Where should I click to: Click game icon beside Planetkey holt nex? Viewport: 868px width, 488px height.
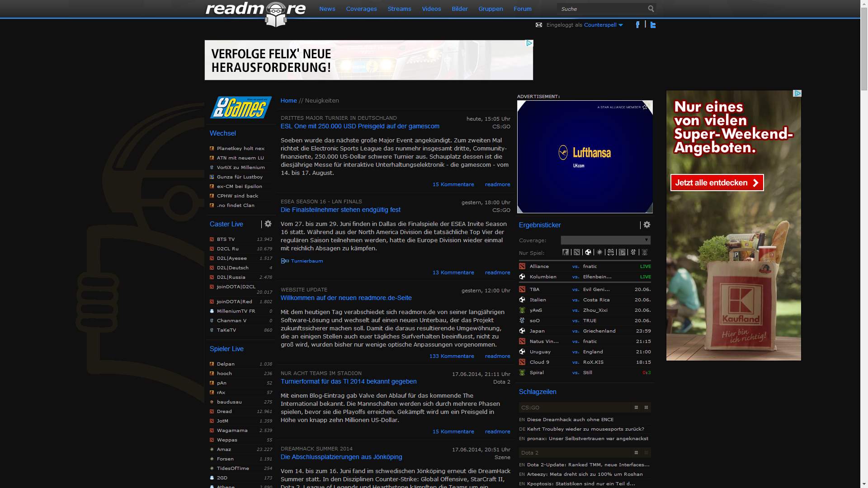pyautogui.click(x=212, y=148)
